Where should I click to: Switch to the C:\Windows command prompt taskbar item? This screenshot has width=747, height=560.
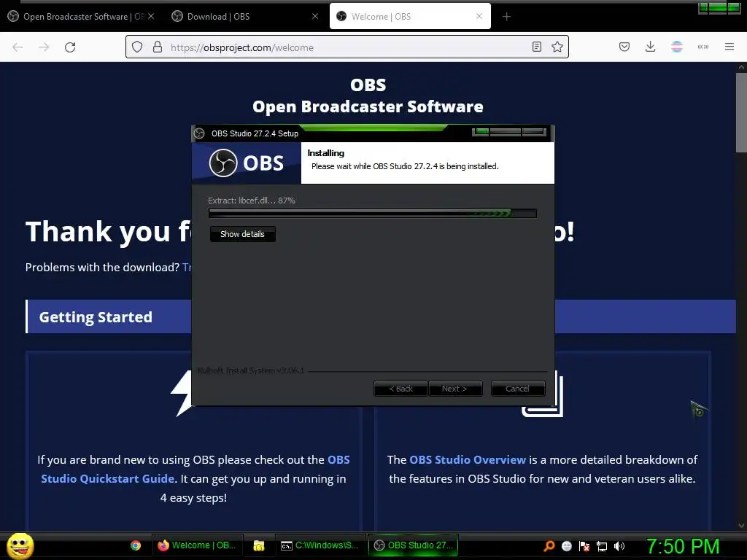tap(320, 545)
